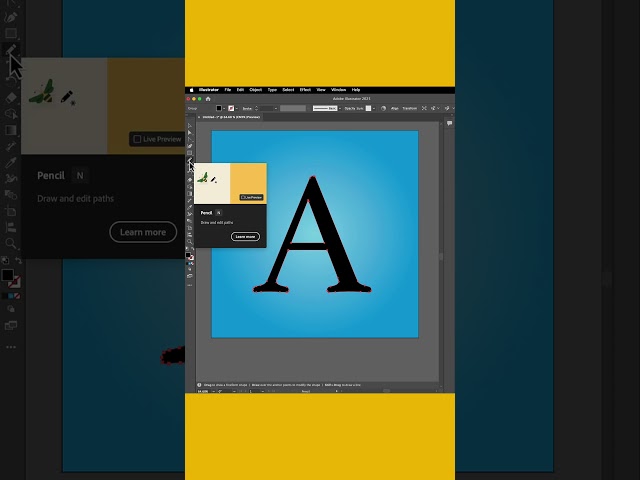Adjust the Stroke weight stepper arrows

[x=256, y=108]
